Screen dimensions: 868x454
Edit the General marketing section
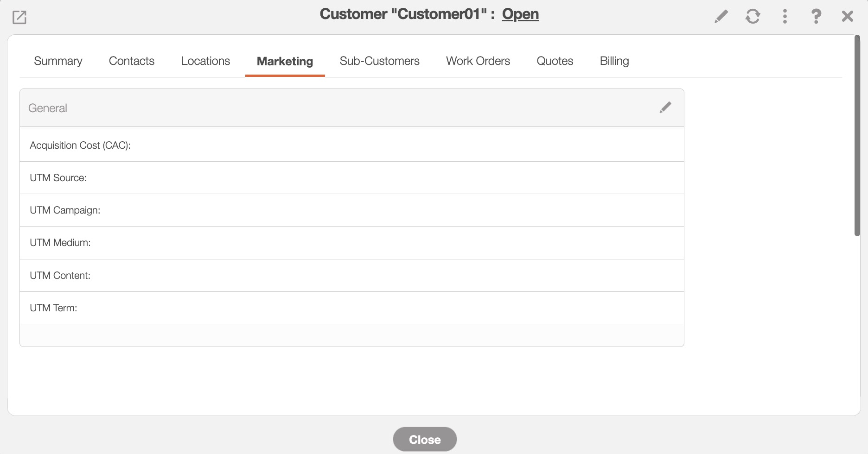click(665, 107)
